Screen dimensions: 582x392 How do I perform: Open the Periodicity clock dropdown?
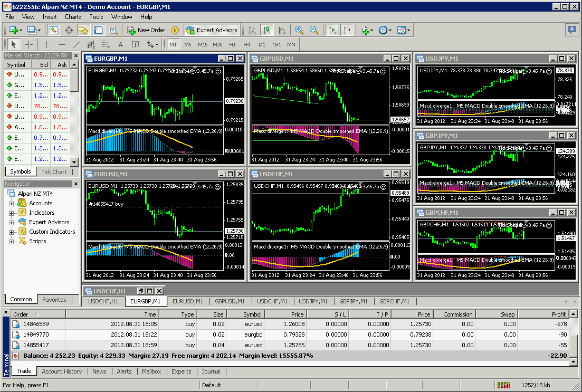tap(385, 30)
